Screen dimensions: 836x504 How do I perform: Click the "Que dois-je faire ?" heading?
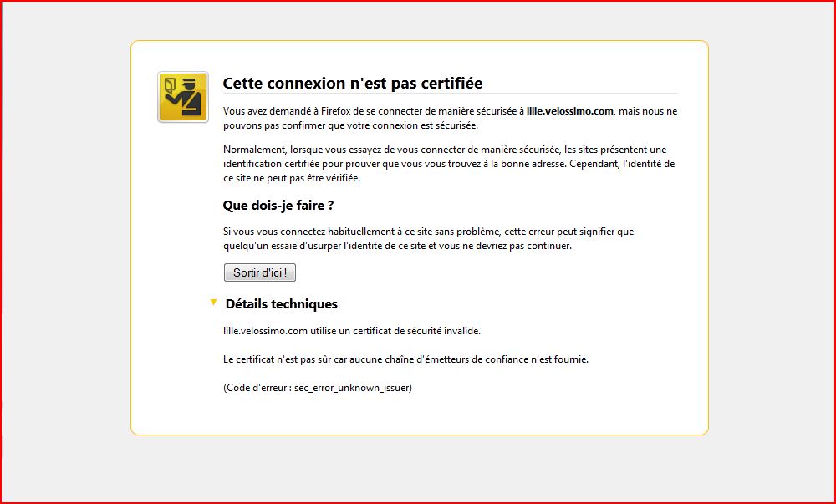click(x=278, y=206)
